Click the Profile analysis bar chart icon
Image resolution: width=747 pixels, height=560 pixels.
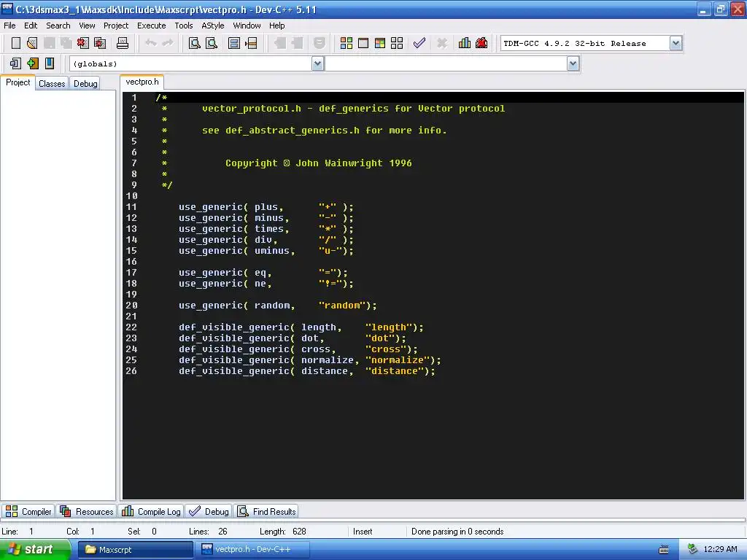click(x=465, y=43)
